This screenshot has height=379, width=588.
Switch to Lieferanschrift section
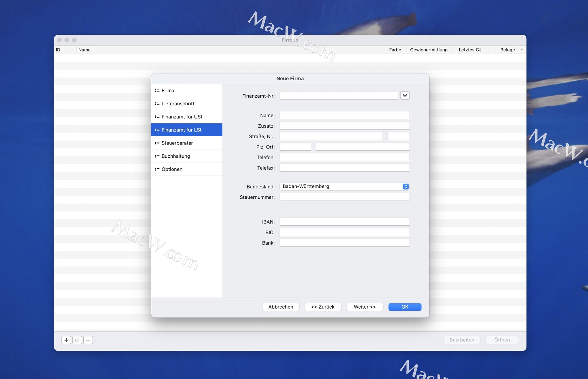click(187, 104)
